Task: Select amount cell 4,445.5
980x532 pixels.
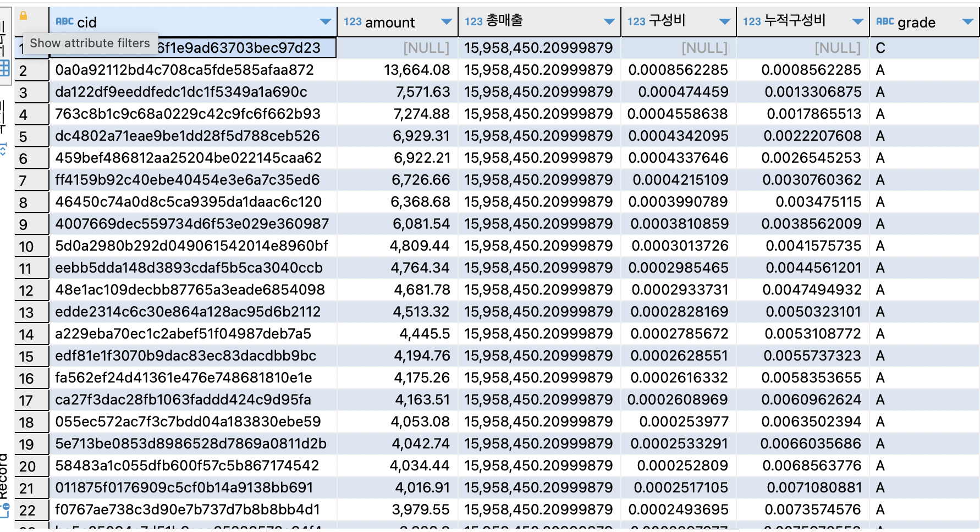Action: (397, 334)
